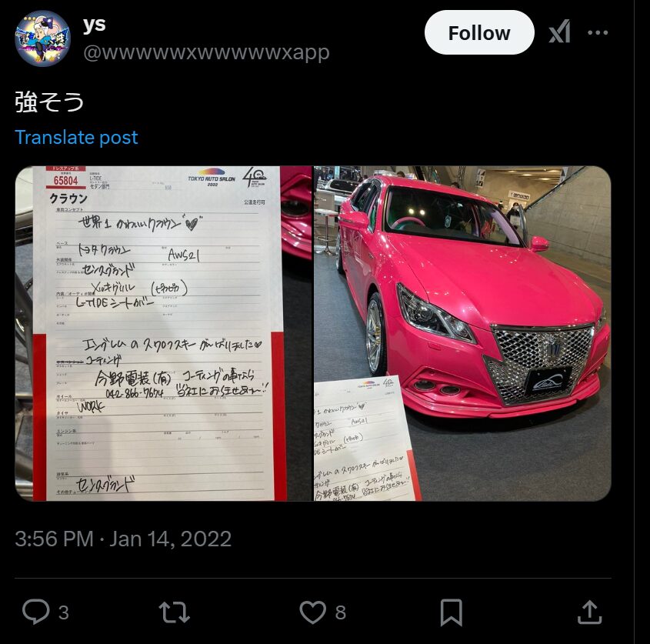Screen dimensions: 650x644
Task: Click Translate post
Action: (76, 137)
